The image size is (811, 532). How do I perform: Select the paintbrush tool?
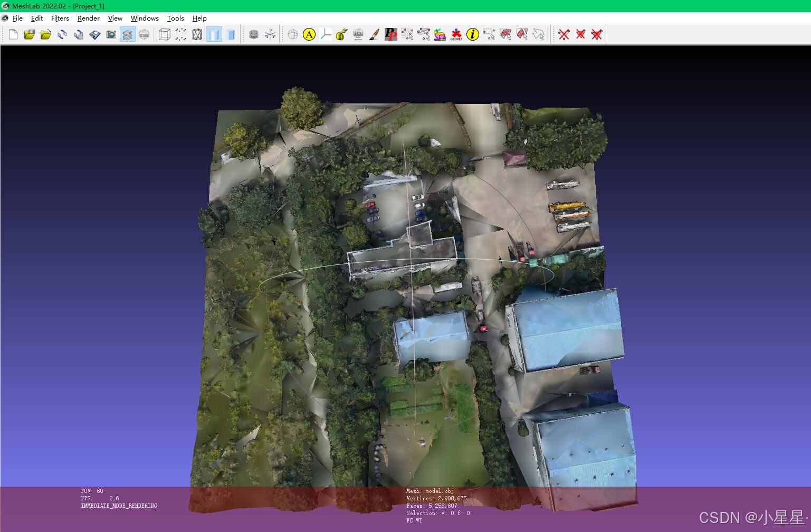(375, 35)
